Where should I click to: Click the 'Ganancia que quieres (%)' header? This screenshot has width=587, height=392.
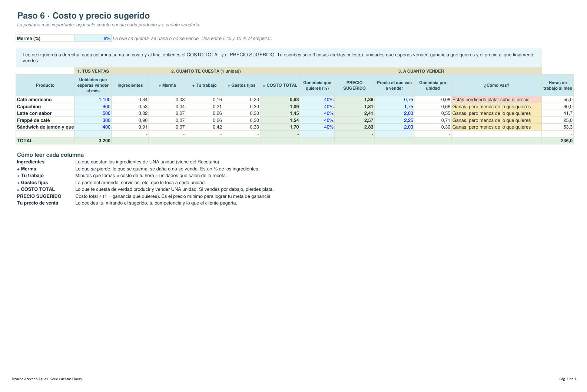317,85
